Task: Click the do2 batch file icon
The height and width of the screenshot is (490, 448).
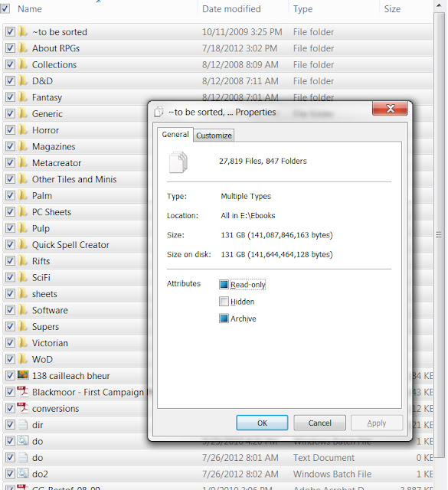Action: [x=22, y=473]
